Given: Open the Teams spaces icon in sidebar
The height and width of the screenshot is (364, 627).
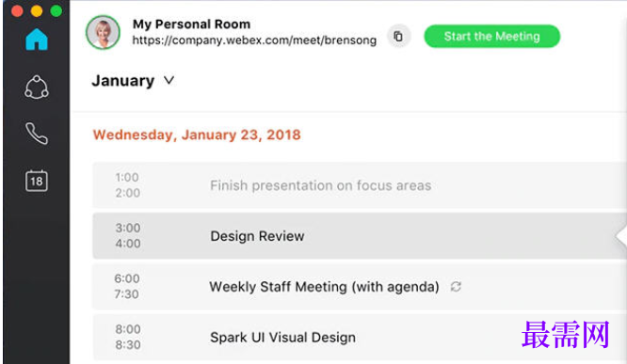Looking at the screenshot, I should click(x=37, y=87).
